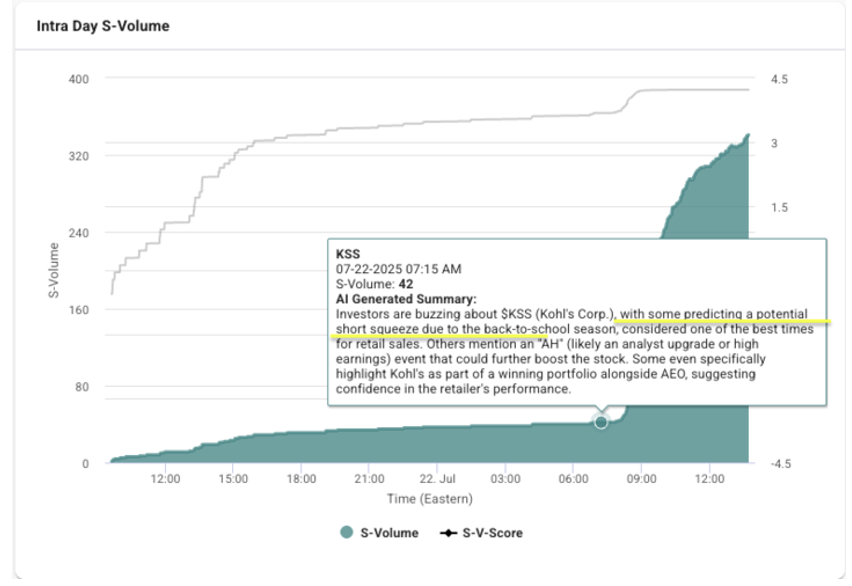Viewport: 852px width, 586px height.
Task: Click the 400 value on the y-axis
Action: tap(79, 79)
